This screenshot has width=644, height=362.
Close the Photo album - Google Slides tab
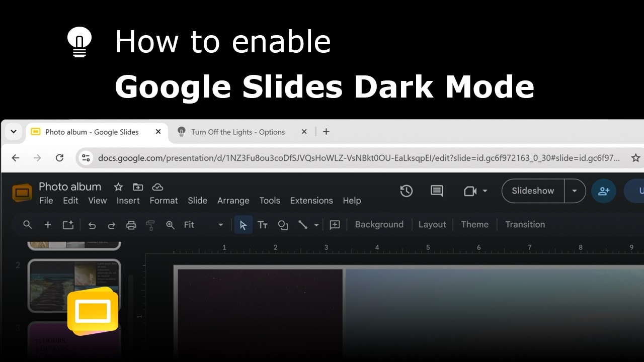click(158, 132)
